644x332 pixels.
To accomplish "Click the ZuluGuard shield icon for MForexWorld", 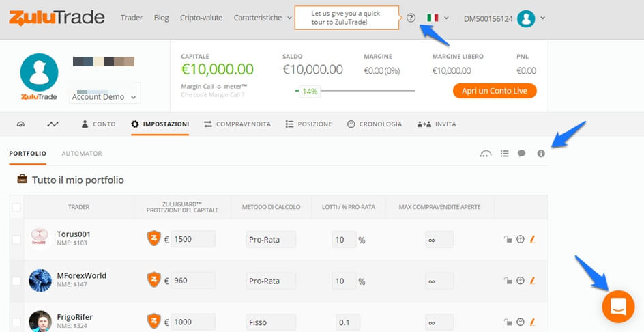I will coord(153,280).
